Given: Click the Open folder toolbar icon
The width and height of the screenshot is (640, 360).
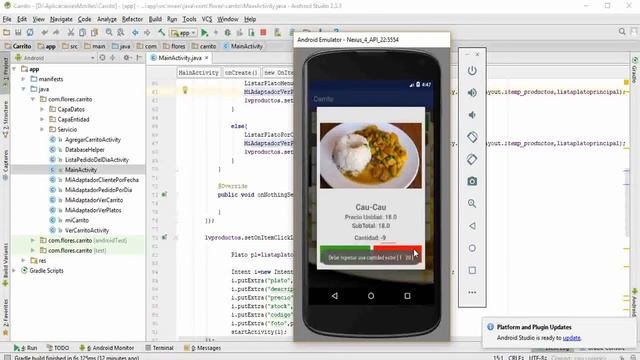Looking at the screenshot, I should pyautogui.click(x=7, y=32).
